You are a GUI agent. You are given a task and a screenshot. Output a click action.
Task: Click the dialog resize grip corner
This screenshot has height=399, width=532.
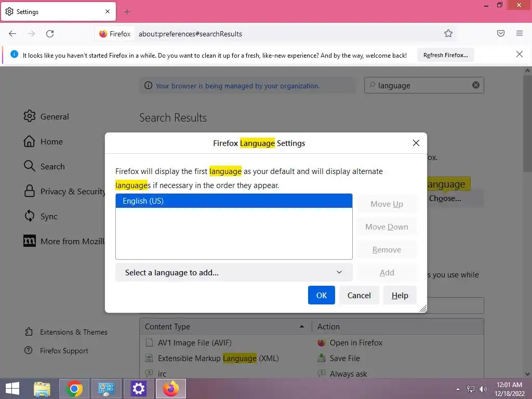[x=423, y=309]
